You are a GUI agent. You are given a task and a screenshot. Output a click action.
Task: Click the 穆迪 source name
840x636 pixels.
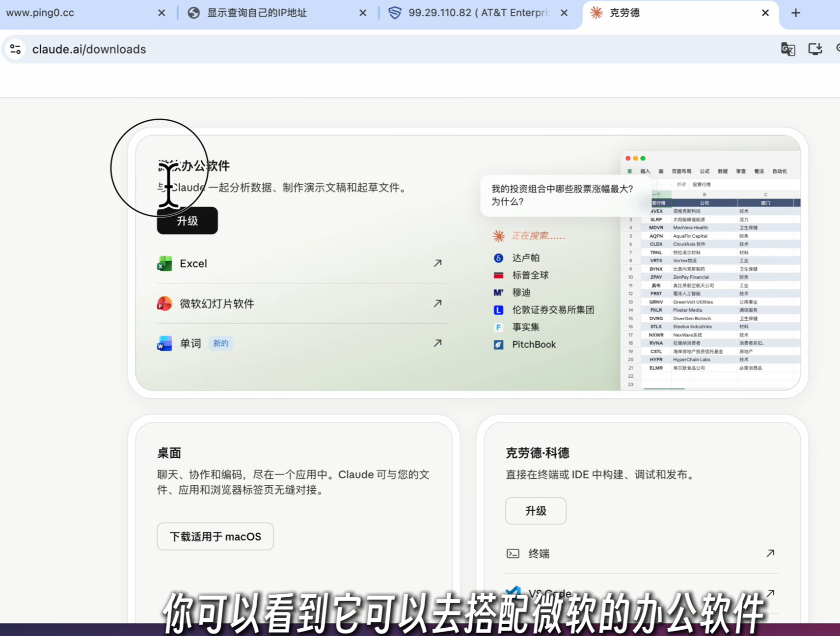click(x=521, y=293)
